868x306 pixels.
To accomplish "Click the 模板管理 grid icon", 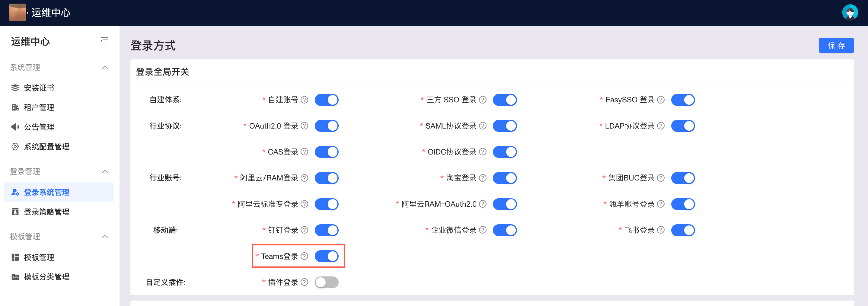I will tap(15, 257).
